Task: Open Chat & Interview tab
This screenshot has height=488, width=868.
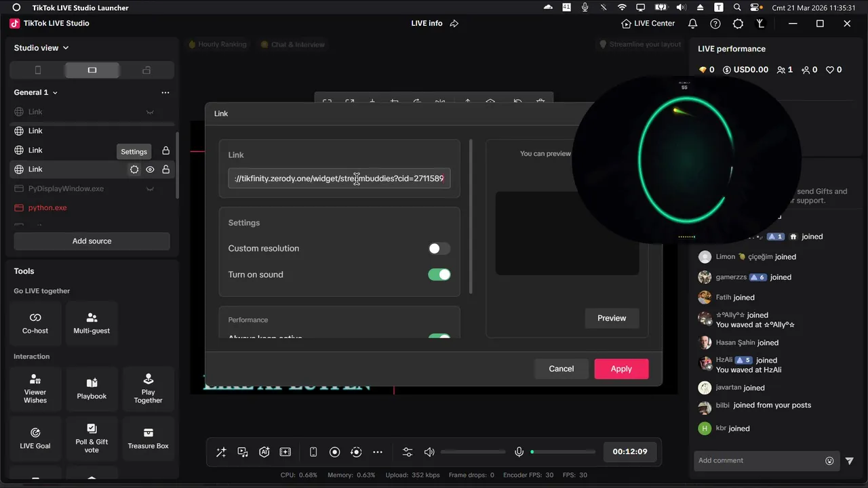Action: (x=293, y=45)
